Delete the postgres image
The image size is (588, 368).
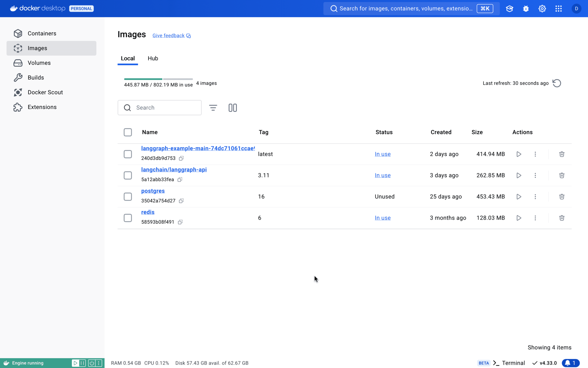point(562,197)
